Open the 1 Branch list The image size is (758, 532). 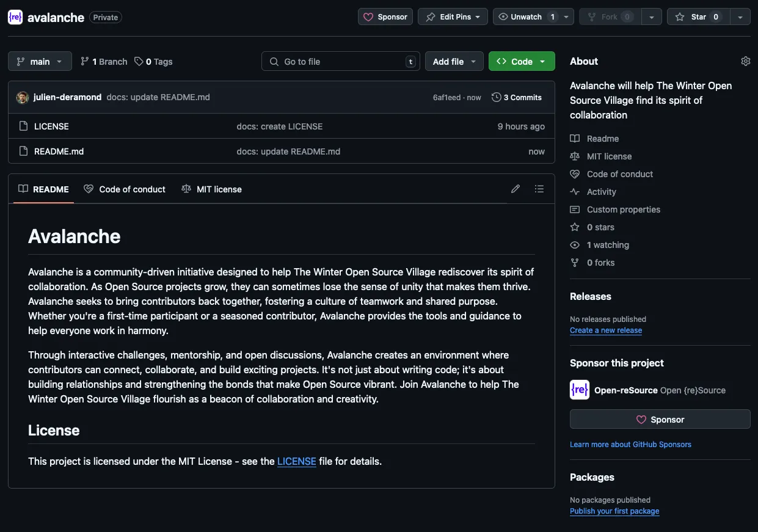pos(104,62)
